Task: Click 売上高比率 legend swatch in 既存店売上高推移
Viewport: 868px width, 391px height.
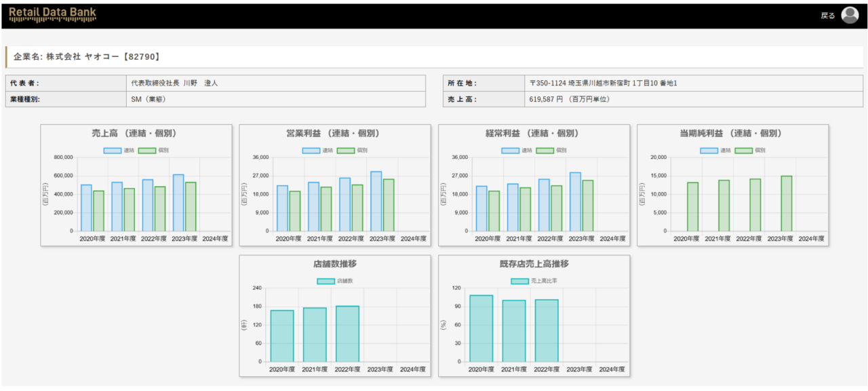Action: 519,281
